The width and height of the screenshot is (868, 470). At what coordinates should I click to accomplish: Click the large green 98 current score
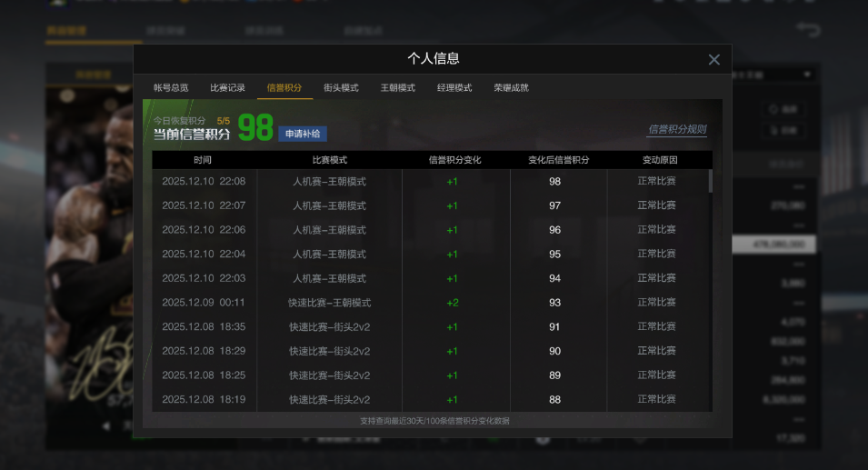click(x=255, y=127)
